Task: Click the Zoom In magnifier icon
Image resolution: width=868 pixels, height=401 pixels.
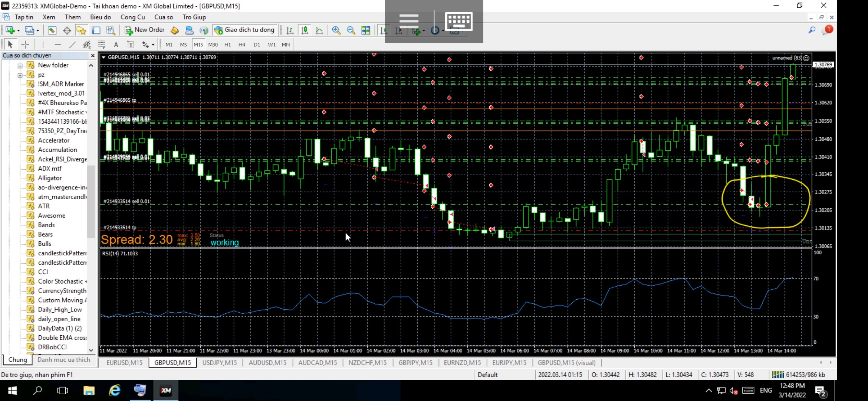Action: coord(336,30)
